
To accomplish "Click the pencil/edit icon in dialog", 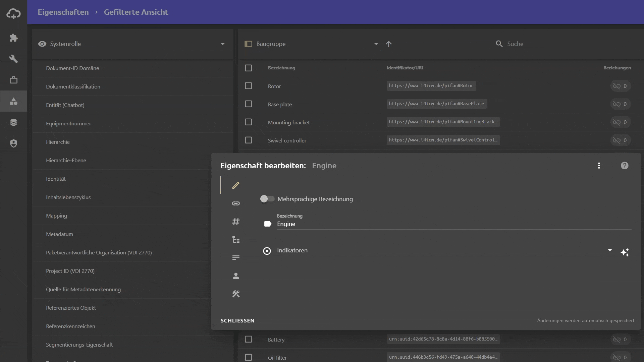I will [x=236, y=185].
